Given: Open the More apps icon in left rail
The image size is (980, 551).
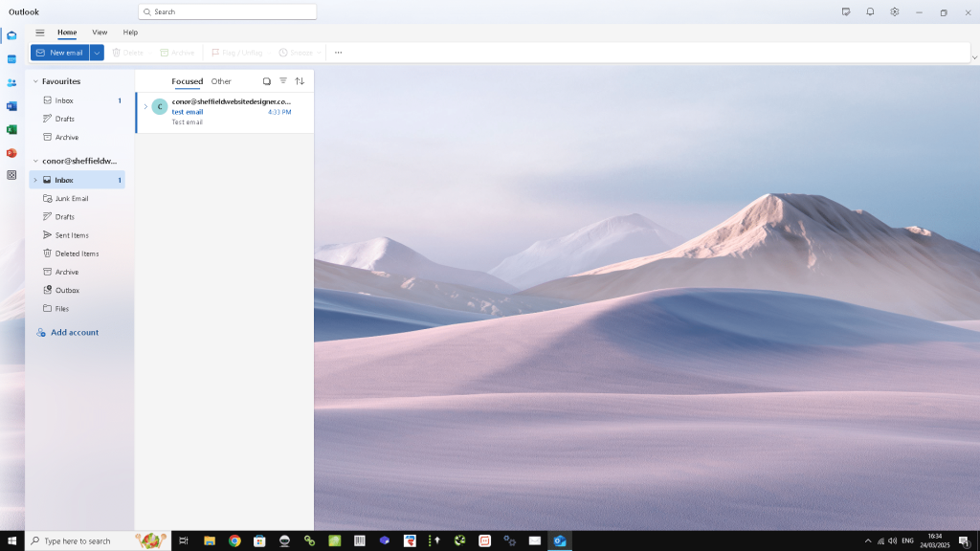Looking at the screenshot, I should tap(11, 176).
